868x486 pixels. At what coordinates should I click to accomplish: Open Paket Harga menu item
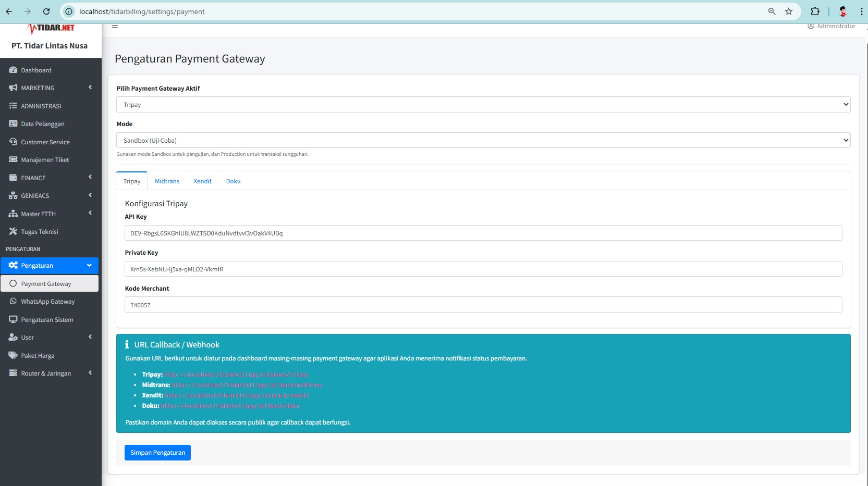pos(50,356)
